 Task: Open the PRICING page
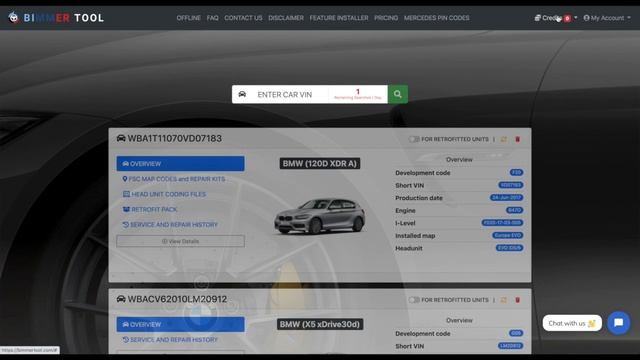(x=386, y=18)
